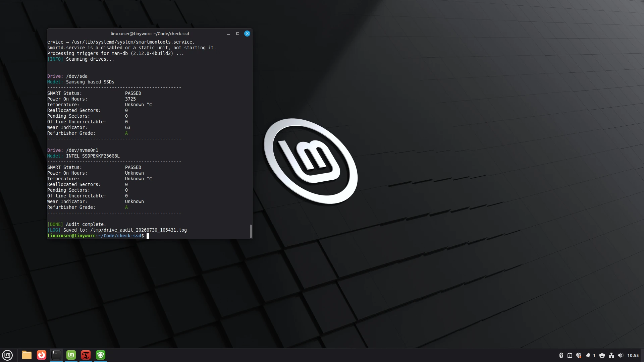
Task: Click 'smartd.service is a disabled' line
Action: (x=132, y=48)
